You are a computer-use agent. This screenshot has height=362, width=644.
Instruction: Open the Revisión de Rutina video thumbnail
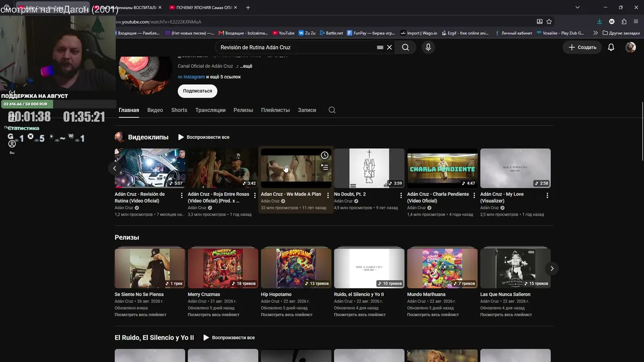(x=150, y=168)
